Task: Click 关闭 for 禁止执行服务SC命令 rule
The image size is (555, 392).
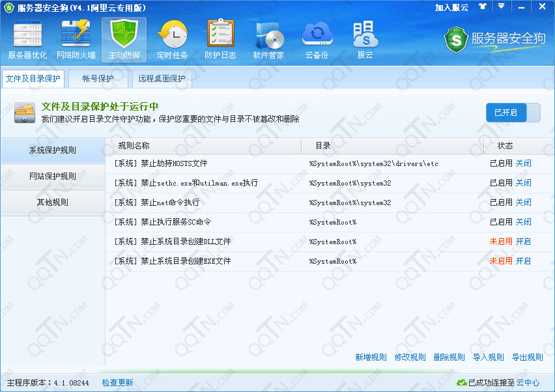Action: [523, 222]
